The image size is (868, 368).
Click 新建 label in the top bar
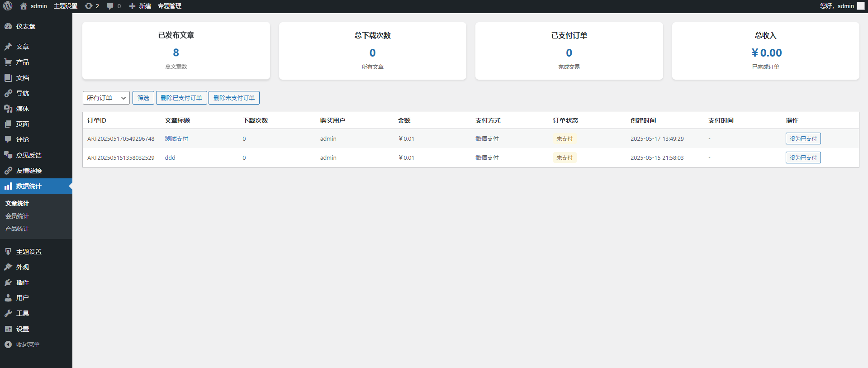pyautogui.click(x=145, y=6)
